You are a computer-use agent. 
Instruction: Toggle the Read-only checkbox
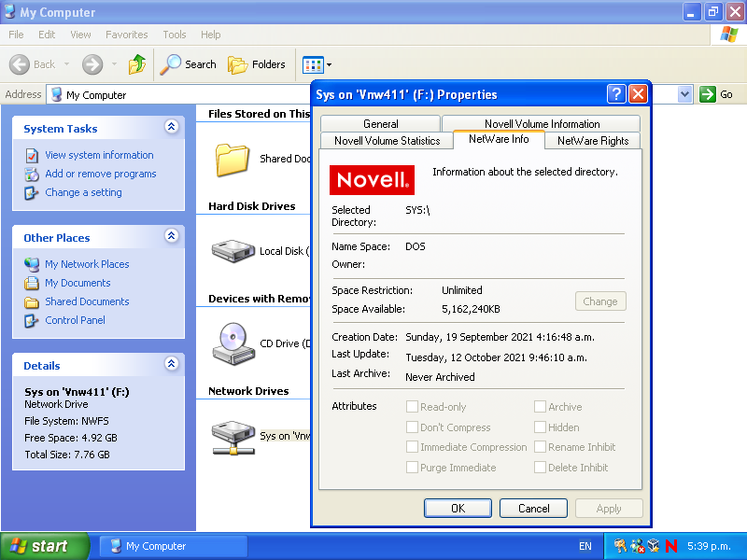(412, 406)
